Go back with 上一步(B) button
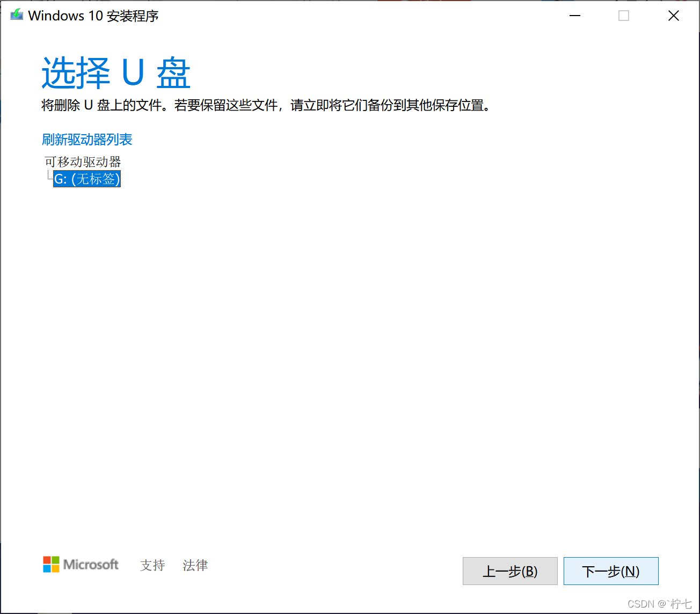The height and width of the screenshot is (614, 700). click(510, 571)
